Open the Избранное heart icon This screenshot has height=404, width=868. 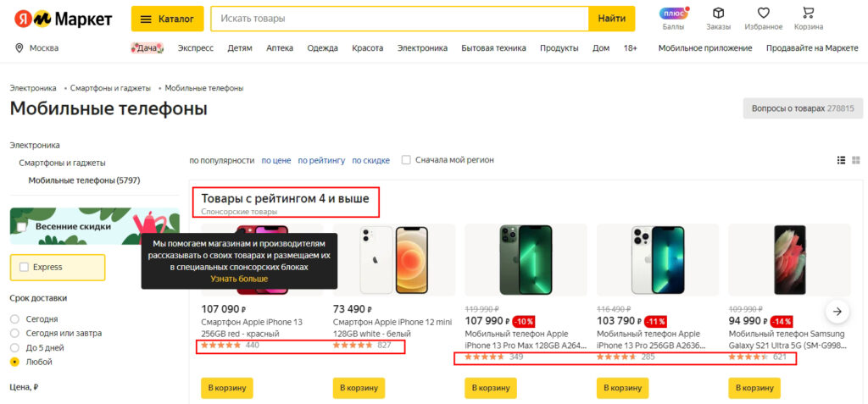[764, 19]
